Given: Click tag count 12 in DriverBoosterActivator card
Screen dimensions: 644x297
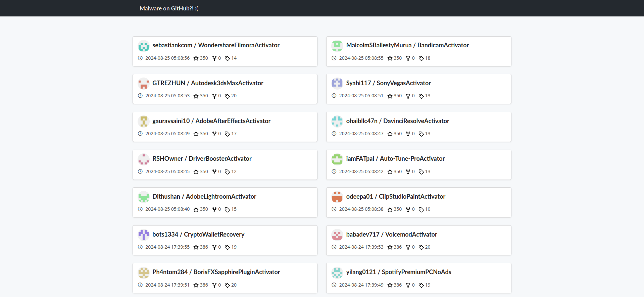Looking at the screenshot, I should 234,171.
